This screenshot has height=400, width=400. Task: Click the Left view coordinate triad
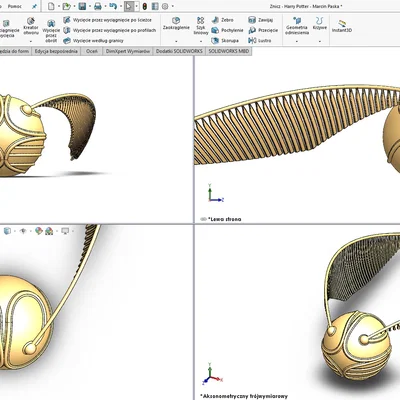tap(215, 193)
